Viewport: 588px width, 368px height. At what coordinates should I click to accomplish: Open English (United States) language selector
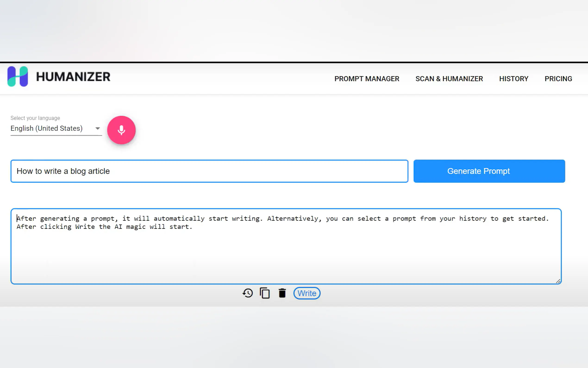pyautogui.click(x=47, y=128)
